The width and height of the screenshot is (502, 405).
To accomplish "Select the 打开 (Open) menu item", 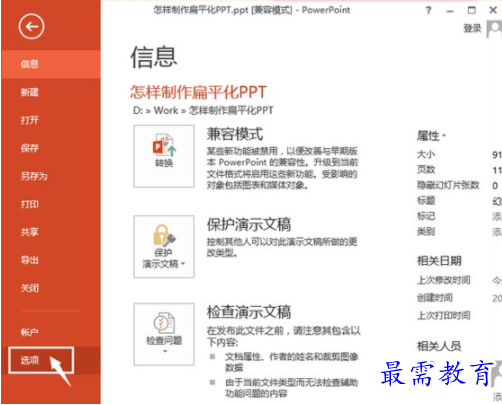I will (x=51, y=120).
